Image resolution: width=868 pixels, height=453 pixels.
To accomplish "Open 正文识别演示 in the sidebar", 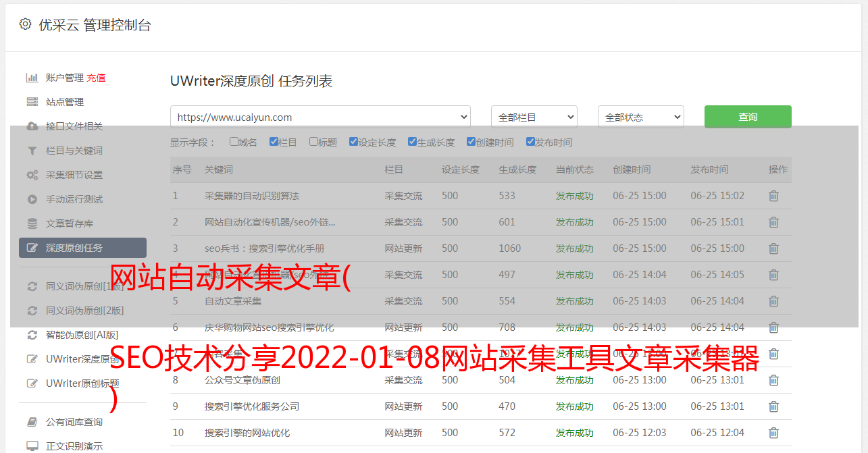I will (74, 446).
